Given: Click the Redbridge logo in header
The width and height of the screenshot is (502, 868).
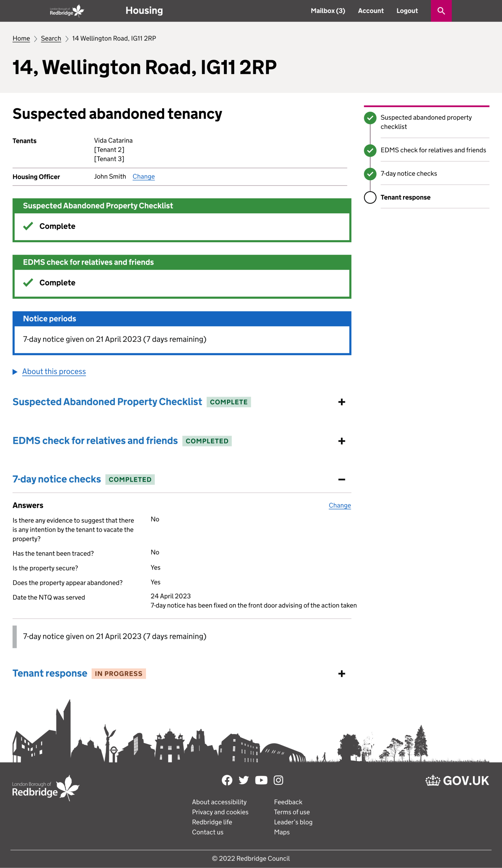Looking at the screenshot, I should point(67,11).
